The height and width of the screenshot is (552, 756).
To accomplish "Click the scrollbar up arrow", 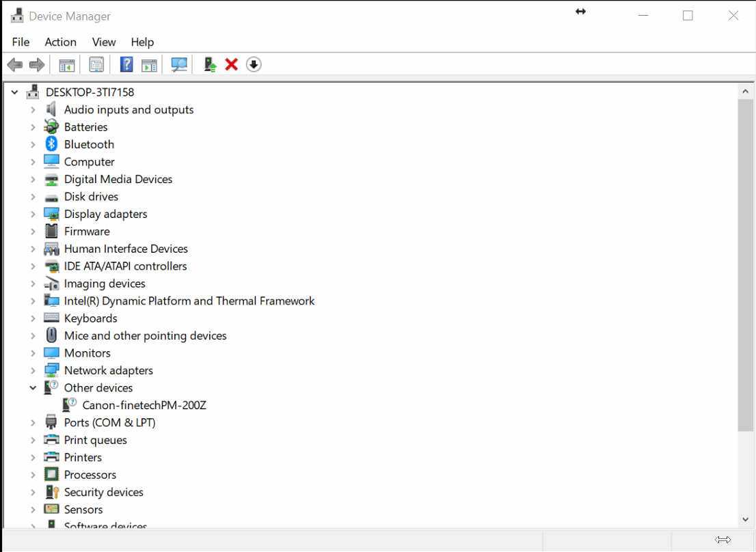I will 745,91.
